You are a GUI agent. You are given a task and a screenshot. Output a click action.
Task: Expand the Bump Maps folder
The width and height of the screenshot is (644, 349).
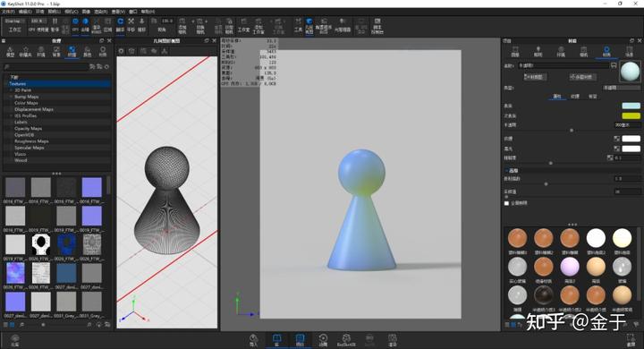click(x=12, y=97)
